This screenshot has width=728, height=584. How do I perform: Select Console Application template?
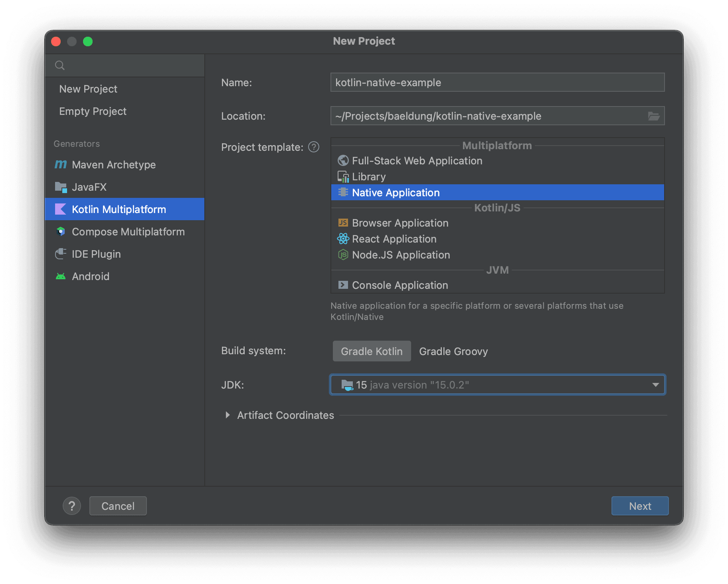(497, 285)
